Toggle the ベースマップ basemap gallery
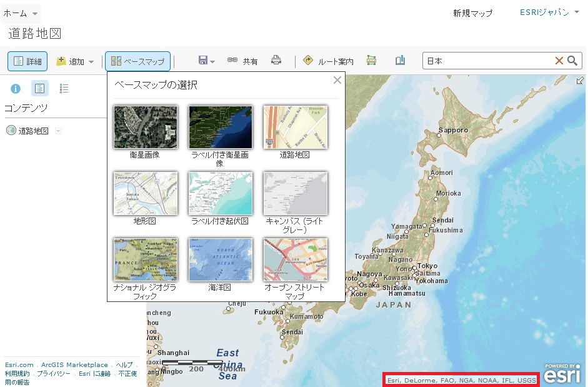Viewport: 588px width, 387px height. tap(137, 61)
